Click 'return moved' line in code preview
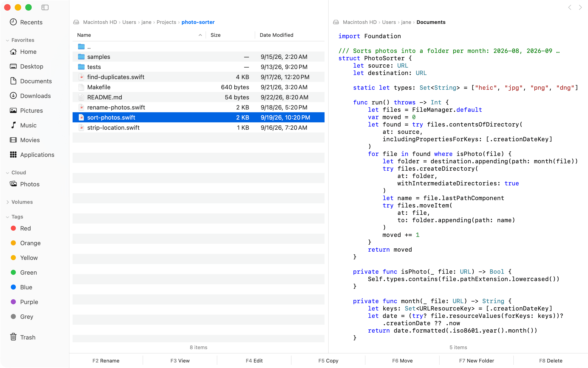Image resolution: width=588 pixels, height=368 pixels. [x=390, y=250]
